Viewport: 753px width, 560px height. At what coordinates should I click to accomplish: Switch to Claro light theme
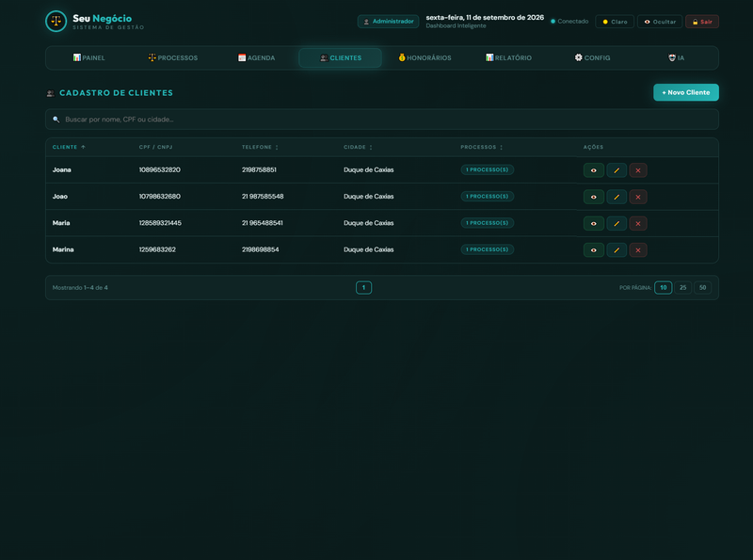[615, 22]
